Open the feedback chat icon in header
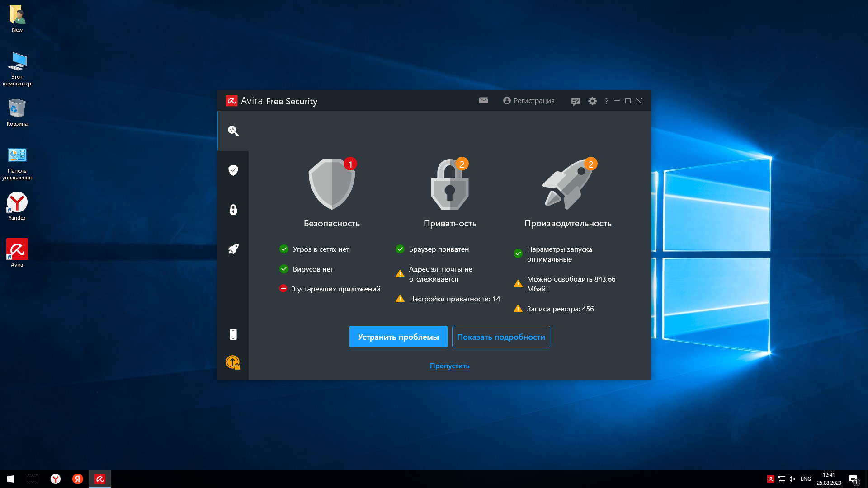Viewport: 868px width, 488px height. tap(575, 101)
